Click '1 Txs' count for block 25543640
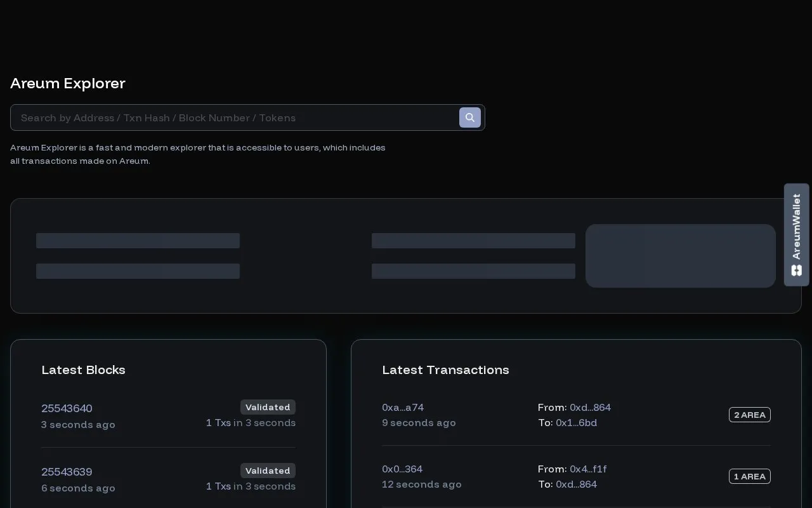 tap(218, 423)
